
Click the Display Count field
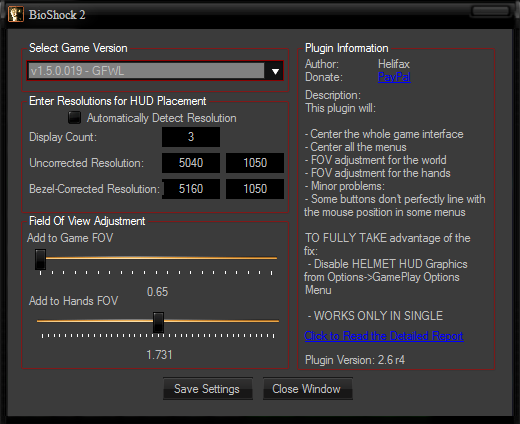point(191,137)
